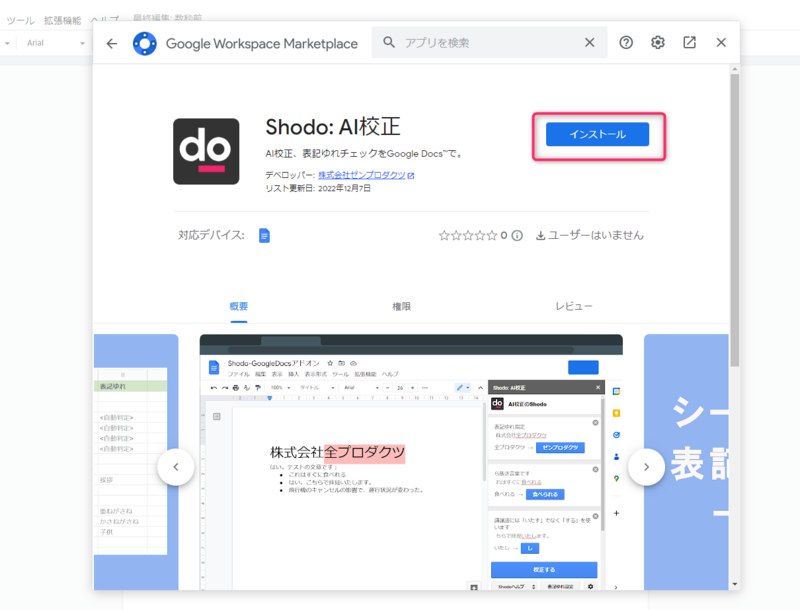
Task: Close the Marketplace dialog
Action: (x=721, y=42)
